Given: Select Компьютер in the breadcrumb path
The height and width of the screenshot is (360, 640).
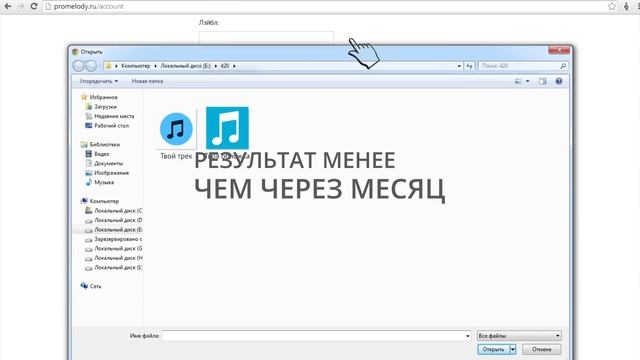Looking at the screenshot, I should [136, 66].
